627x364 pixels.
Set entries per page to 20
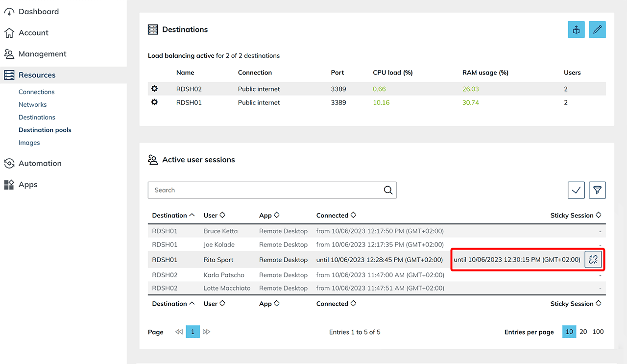[x=583, y=332]
